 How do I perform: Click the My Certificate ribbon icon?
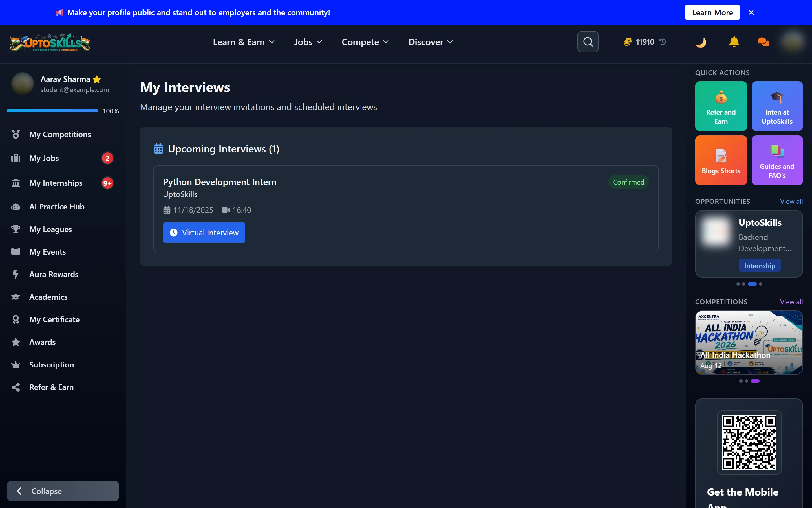16,319
